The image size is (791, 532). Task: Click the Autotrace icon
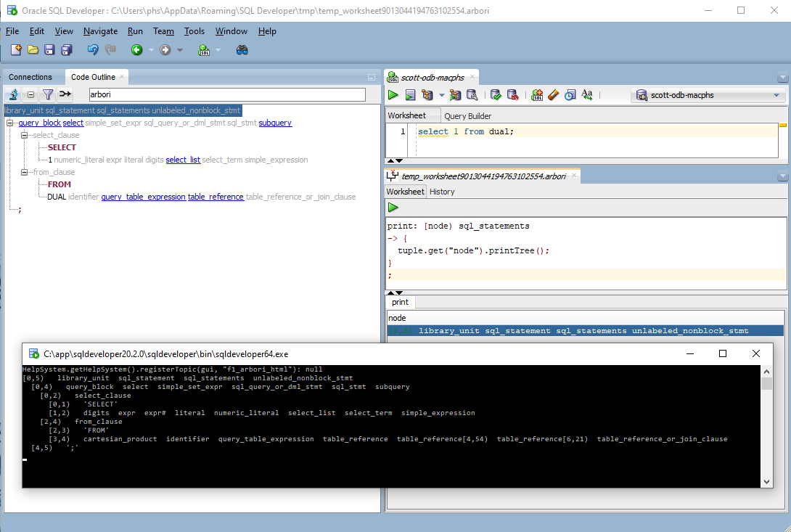455,95
